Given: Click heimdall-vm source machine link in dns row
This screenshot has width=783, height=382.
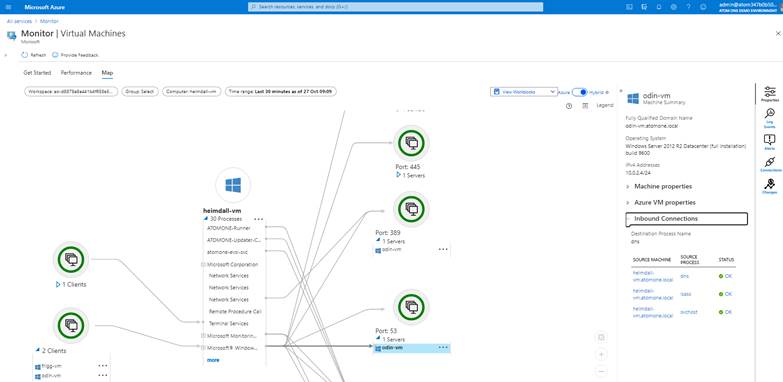Looking at the screenshot, I should click(653, 276).
